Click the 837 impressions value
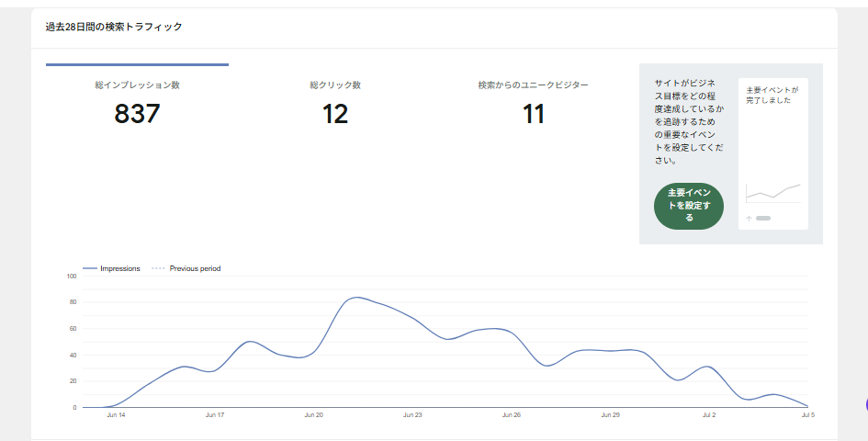This screenshot has width=868, height=441. tap(137, 114)
